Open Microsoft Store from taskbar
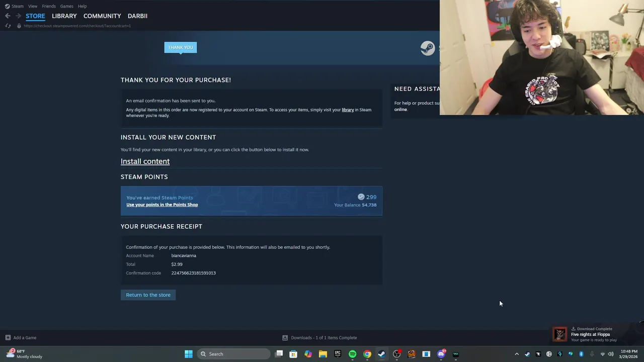This screenshot has height=362, width=644. coord(293,354)
